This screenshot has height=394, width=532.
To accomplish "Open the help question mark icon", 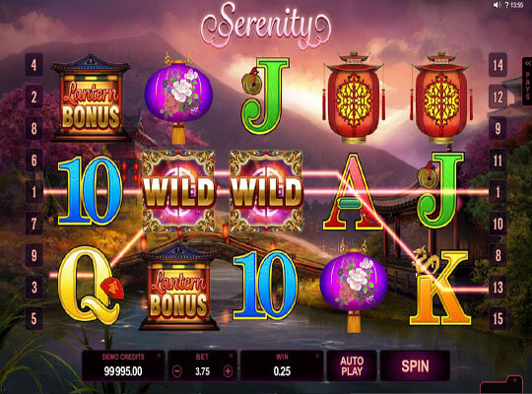I will 506,5.
